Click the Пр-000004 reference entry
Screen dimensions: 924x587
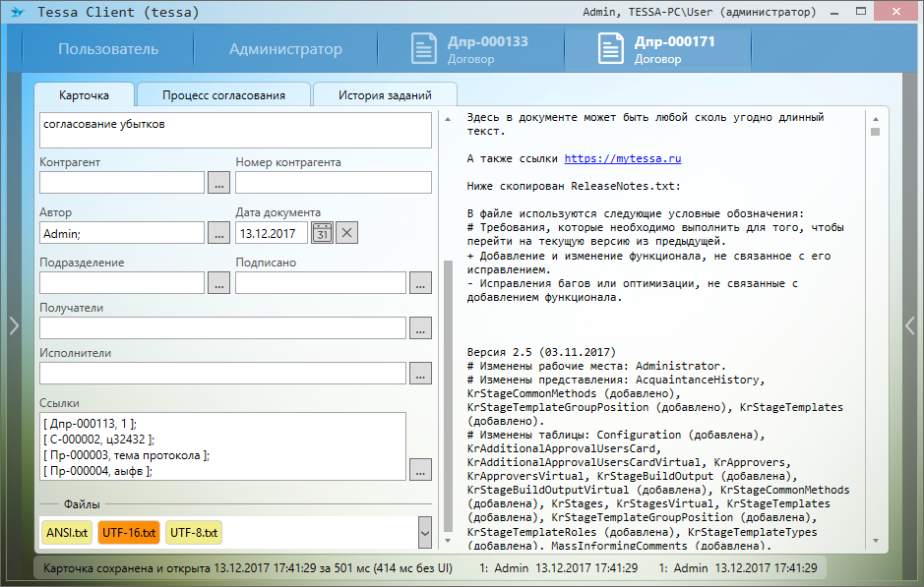tap(97, 471)
